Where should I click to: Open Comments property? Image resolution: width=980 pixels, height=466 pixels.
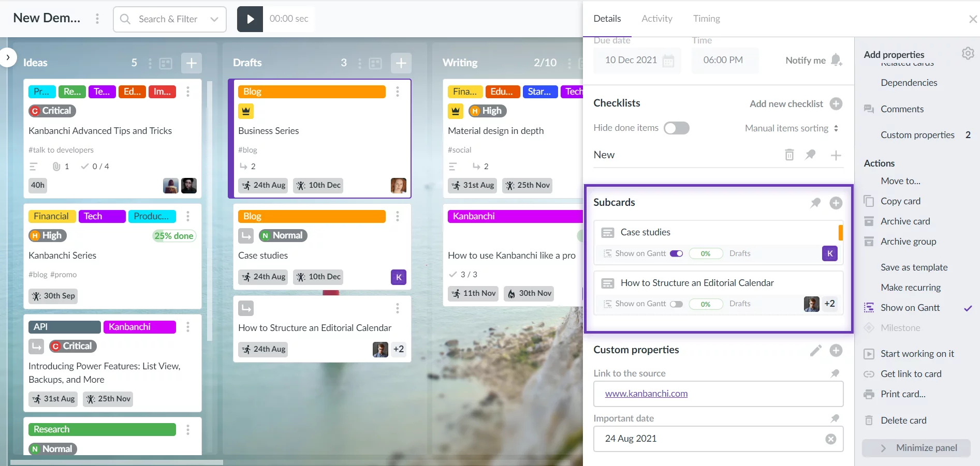point(902,109)
